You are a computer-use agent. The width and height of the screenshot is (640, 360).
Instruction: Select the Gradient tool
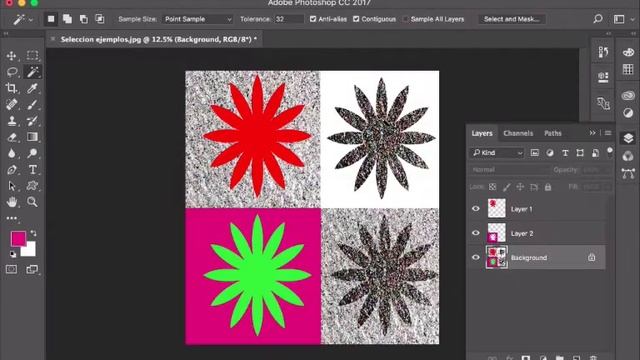click(32, 137)
